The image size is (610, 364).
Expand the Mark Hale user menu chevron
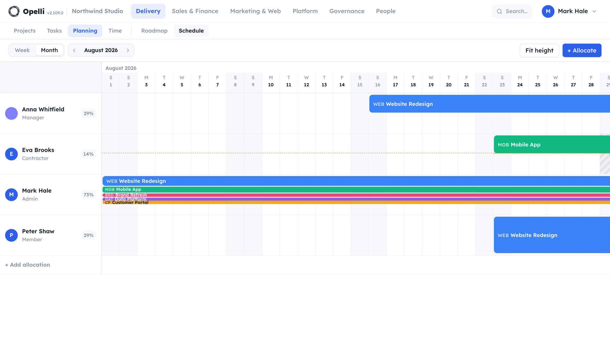594,11
